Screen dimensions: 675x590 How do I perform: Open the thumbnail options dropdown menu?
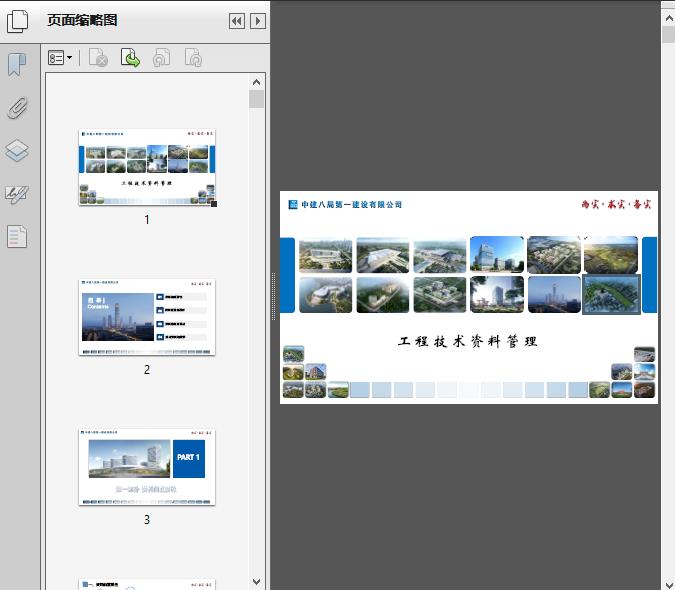(x=61, y=59)
